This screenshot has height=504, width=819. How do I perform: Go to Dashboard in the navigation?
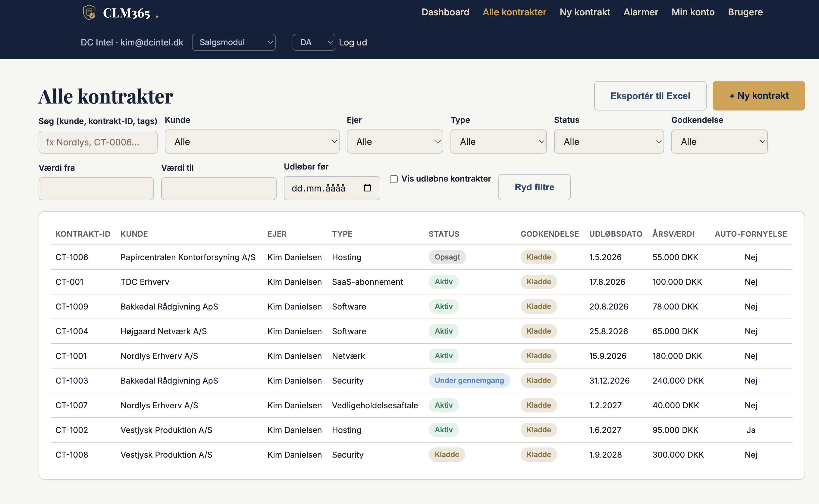point(445,12)
